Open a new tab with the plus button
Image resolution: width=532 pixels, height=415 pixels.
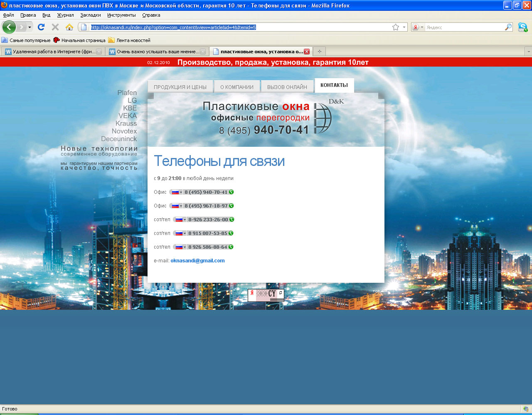tap(319, 52)
